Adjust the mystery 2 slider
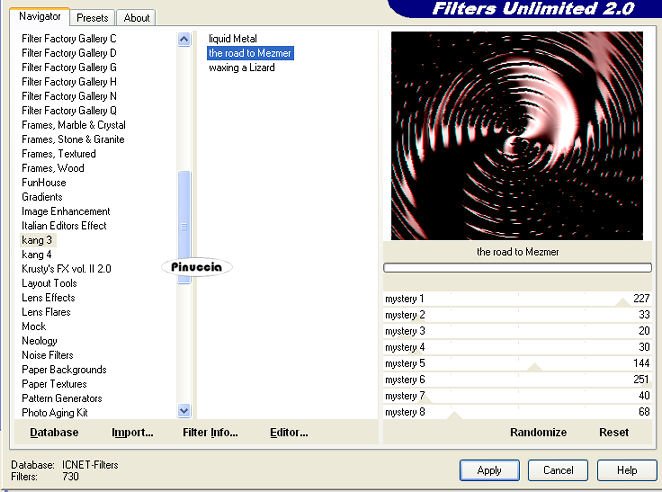 click(517, 315)
